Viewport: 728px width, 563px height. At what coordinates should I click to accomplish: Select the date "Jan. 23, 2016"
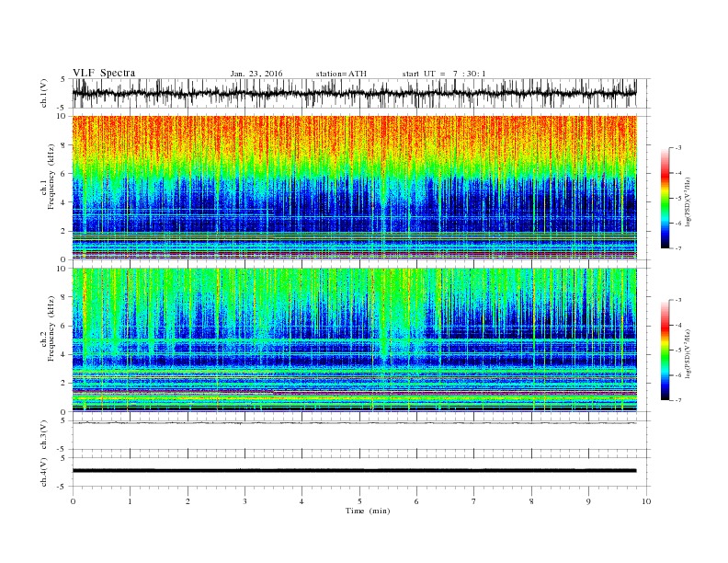click(x=256, y=74)
